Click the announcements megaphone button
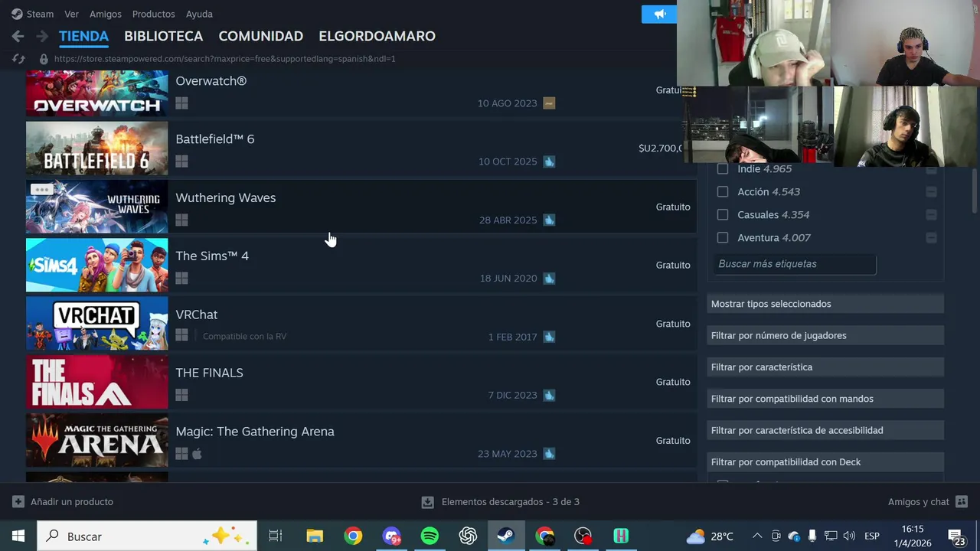Screen dimensions: 980x551 (x=659, y=14)
